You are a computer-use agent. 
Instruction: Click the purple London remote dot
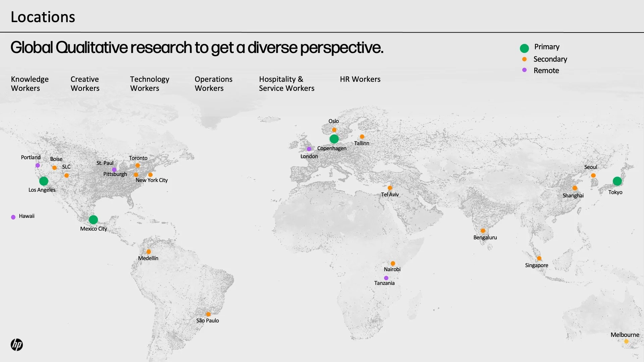(309, 149)
